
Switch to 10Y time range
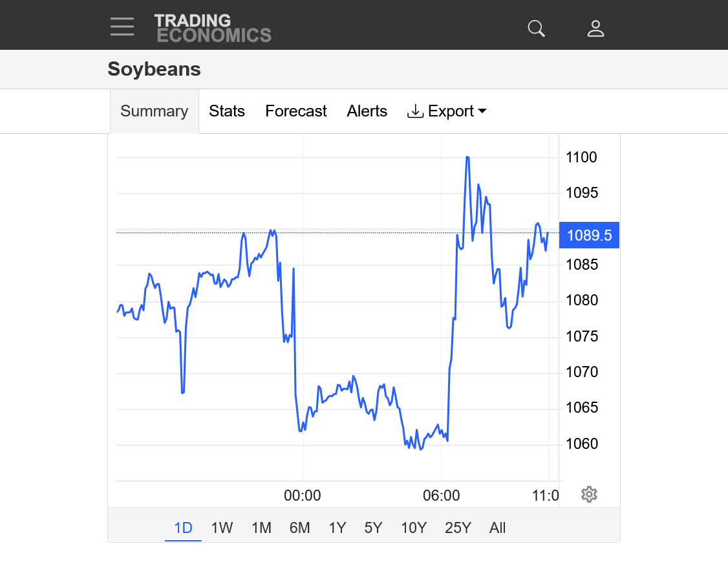414,528
